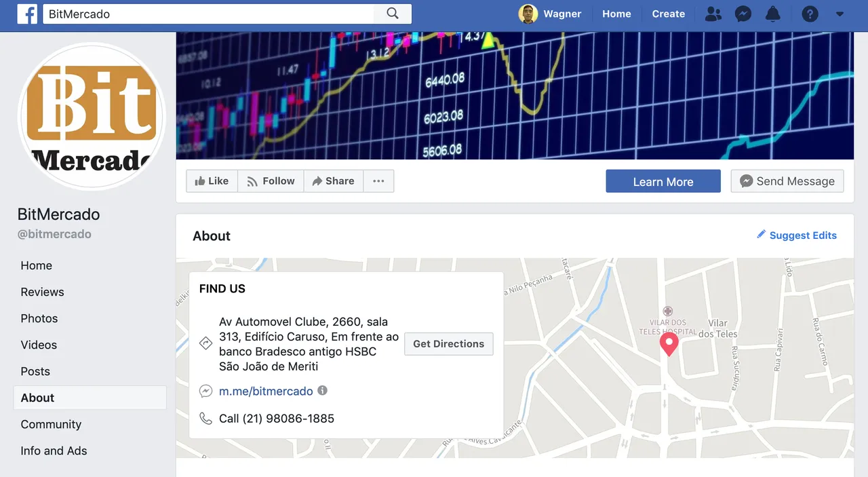Open Wagner's profile picture in top bar
Image resolution: width=868 pixels, height=477 pixels.
[528, 14]
